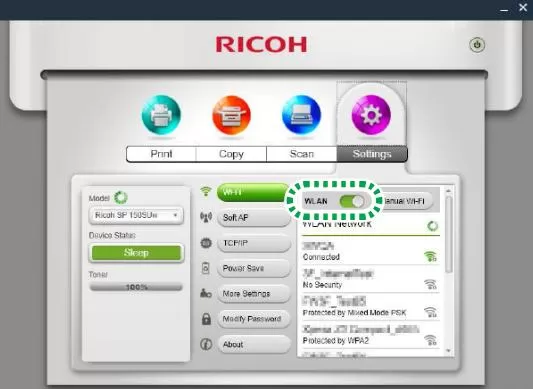The height and width of the screenshot is (389, 533).
Task: Open the Power Save settings
Action: click(254, 268)
